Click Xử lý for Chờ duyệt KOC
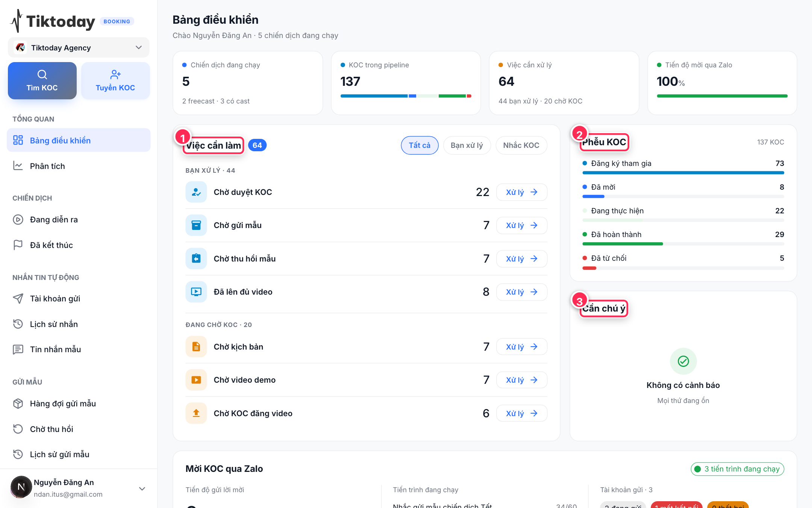This screenshot has height=508, width=812. click(x=522, y=192)
